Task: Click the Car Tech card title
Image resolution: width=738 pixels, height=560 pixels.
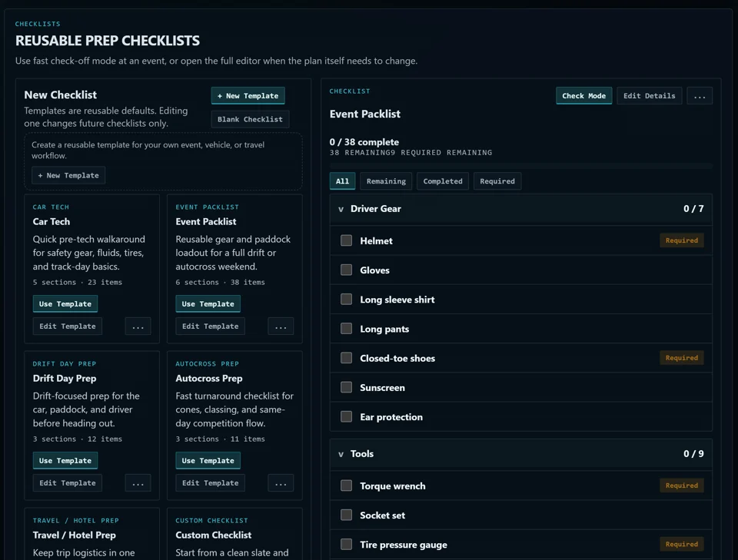Action: (52, 221)
